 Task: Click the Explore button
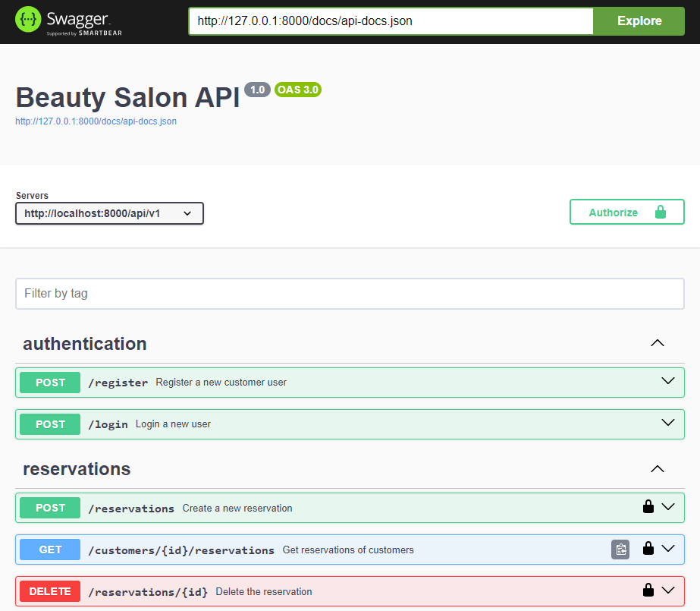point(639,21)
